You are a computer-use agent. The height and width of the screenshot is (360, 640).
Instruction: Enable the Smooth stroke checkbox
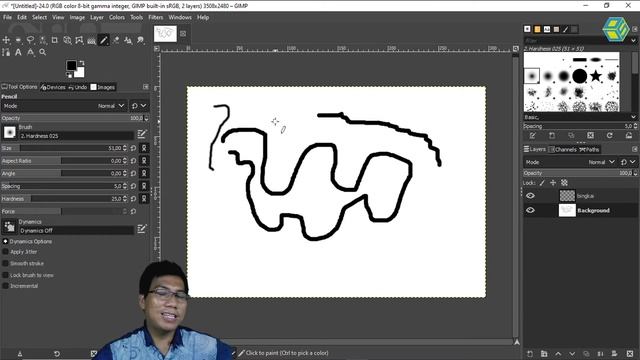click(x=5, y=263)
